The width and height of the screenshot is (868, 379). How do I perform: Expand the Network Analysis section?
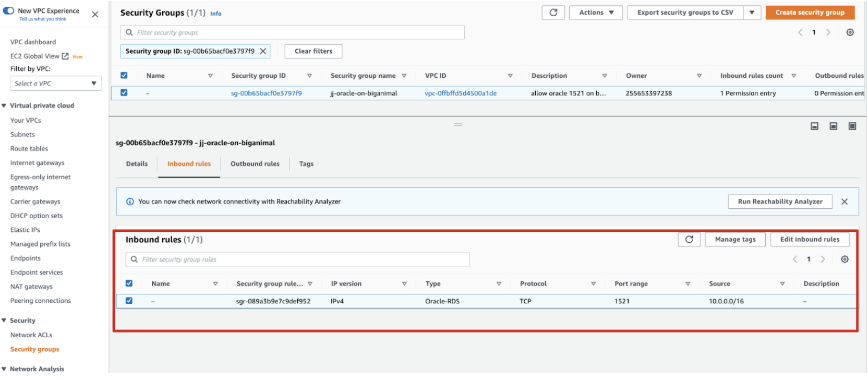point(4,369)
